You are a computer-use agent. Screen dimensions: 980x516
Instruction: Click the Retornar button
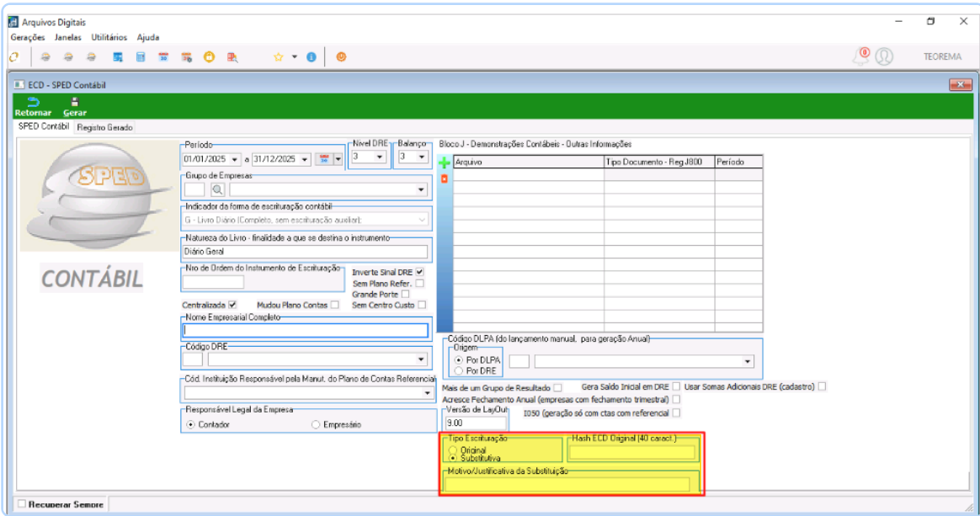pyautogui.click(x=33, y=107)
